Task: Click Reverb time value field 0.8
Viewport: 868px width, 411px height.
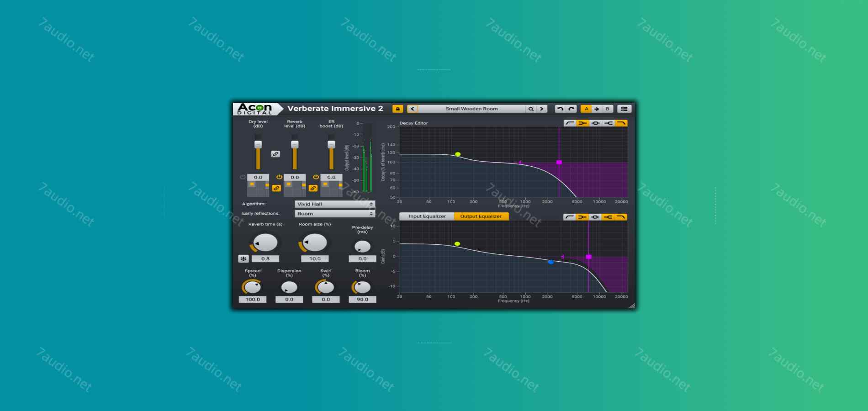Action: pos(265,259)
